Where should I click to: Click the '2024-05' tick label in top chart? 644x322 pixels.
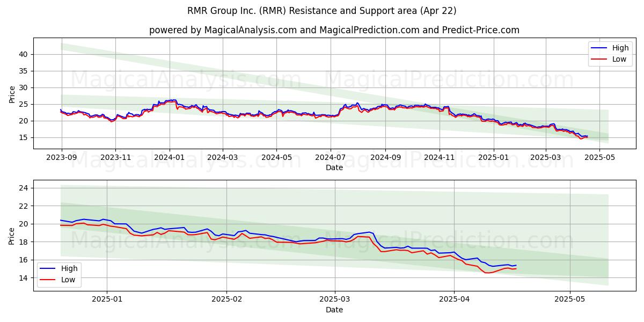[x=276, y=157]
